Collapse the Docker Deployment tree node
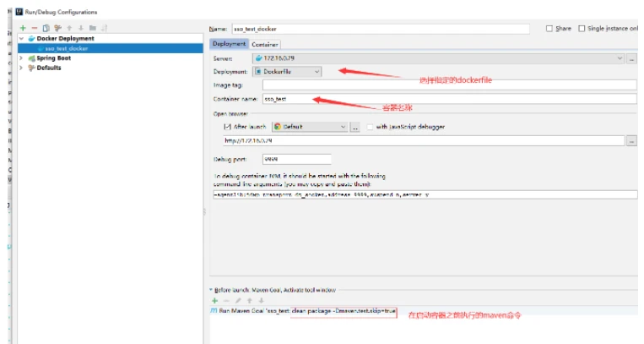The width and height of the screenshot is (644, 344). [21, 38]
